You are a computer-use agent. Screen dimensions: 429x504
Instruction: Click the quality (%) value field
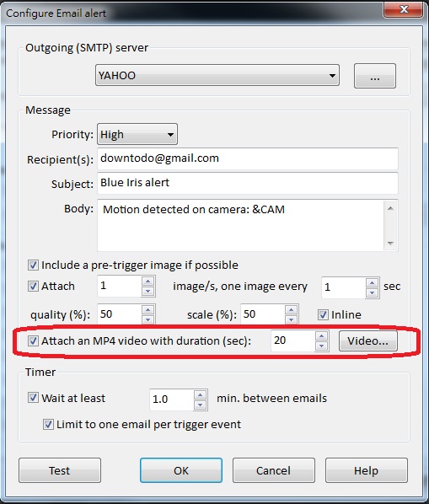119,314
